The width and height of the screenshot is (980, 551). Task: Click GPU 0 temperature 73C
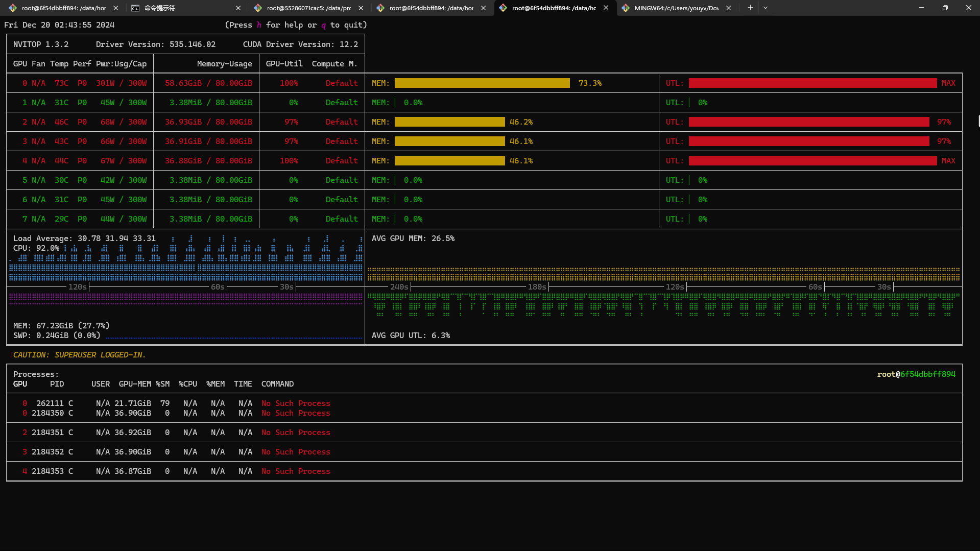pos(61,83)
